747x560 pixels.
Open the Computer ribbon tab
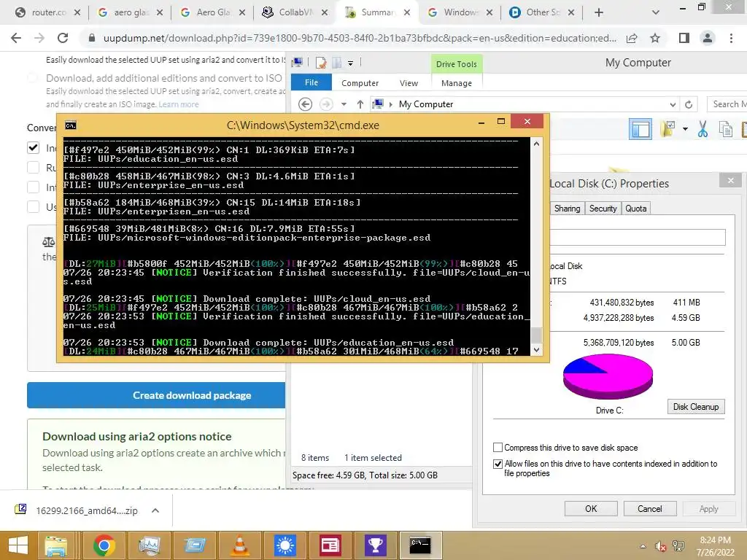360,83
